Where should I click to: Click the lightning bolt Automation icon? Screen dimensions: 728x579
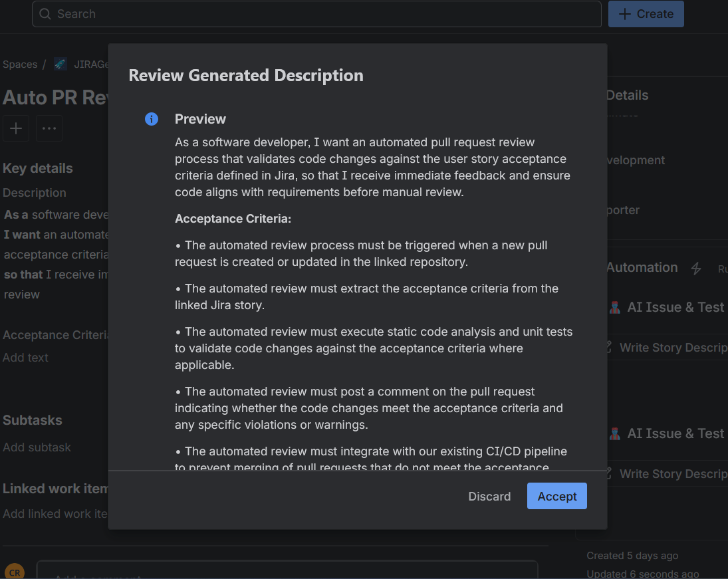pyautogui.click(x=695, y=268)
